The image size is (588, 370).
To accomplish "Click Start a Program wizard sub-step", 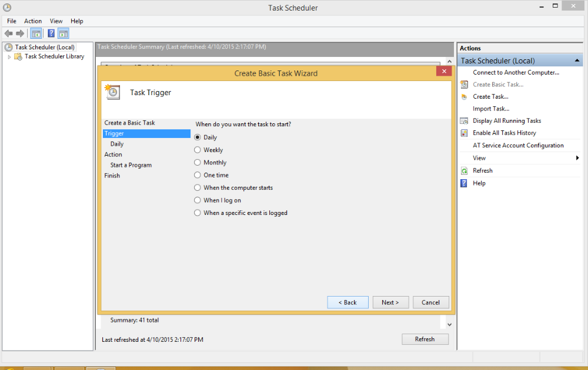I will [x=131, y=165].
